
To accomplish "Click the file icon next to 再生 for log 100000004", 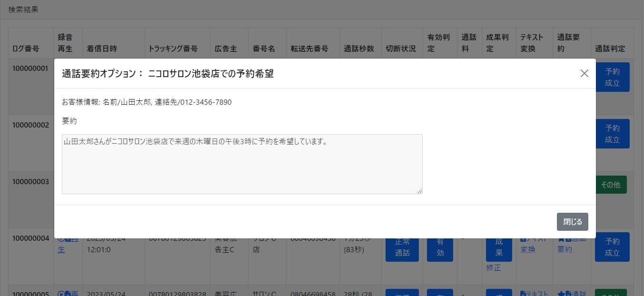I will tap(67, 239).
